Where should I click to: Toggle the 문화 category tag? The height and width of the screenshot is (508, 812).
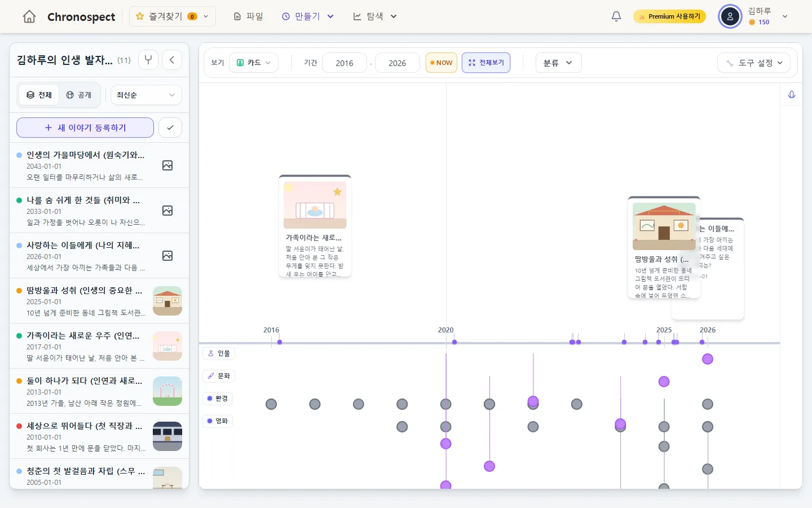point(219,376)
